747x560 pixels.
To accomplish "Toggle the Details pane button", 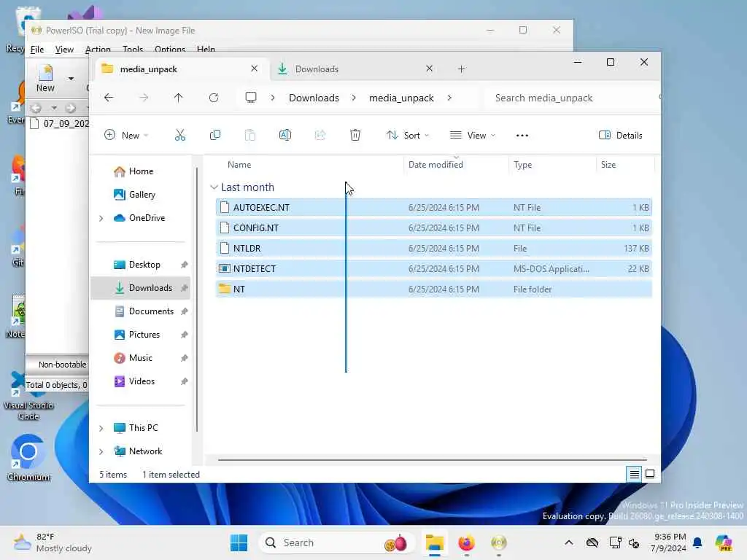I will coord(621,135).
